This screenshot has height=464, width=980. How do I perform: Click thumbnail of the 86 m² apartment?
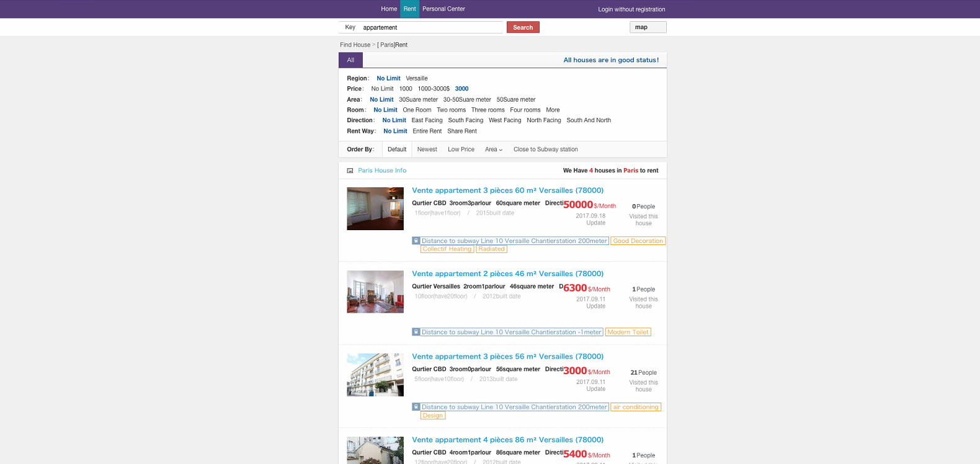pyautogui.click(x=375, y=450)
